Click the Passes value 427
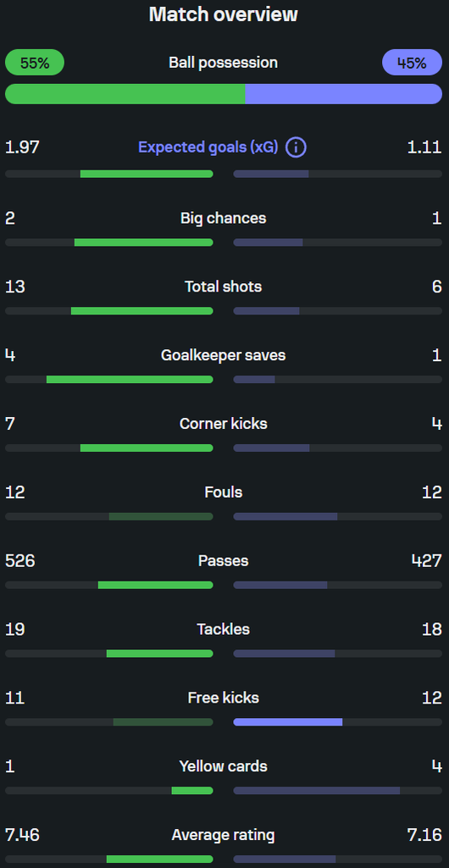This screenshot has width=449, height=868. pyautogui.click(x=427, y=561)
